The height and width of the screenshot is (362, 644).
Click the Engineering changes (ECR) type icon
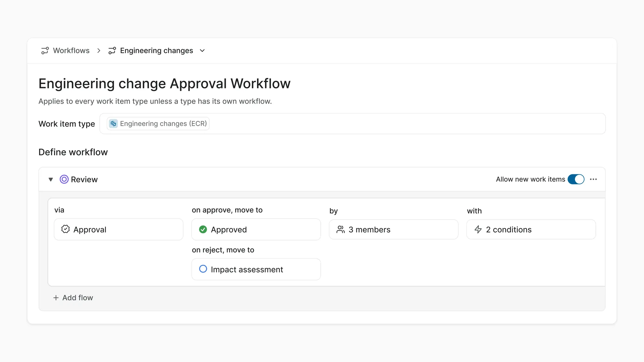(x=113, y=124)
